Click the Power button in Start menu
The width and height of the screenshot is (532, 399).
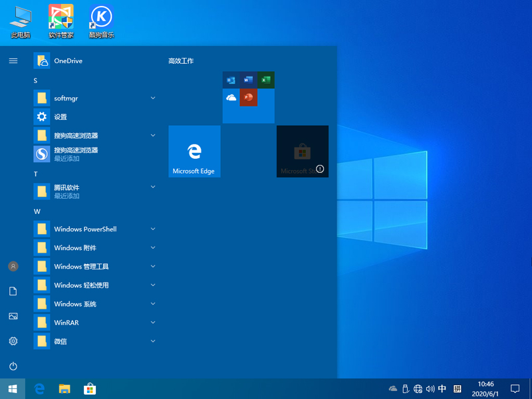click(x=13, y=366)
